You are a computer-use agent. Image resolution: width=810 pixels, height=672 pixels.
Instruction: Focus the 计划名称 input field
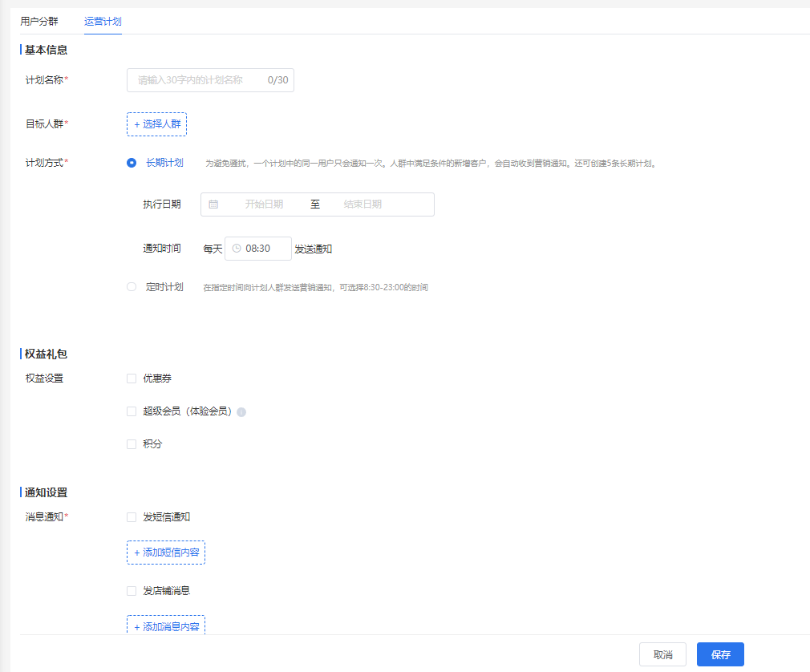click(210, 80)
